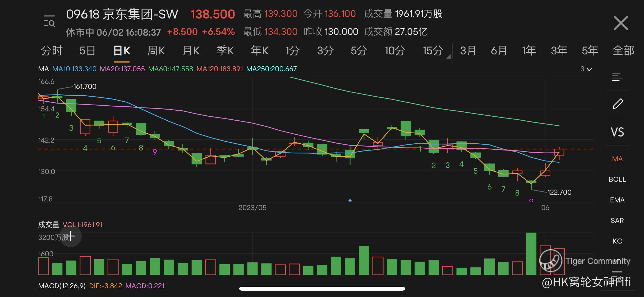The height and width of the screenshot is (297, 644).
Task: Select the KC indicator
Action: pos(617,241)
